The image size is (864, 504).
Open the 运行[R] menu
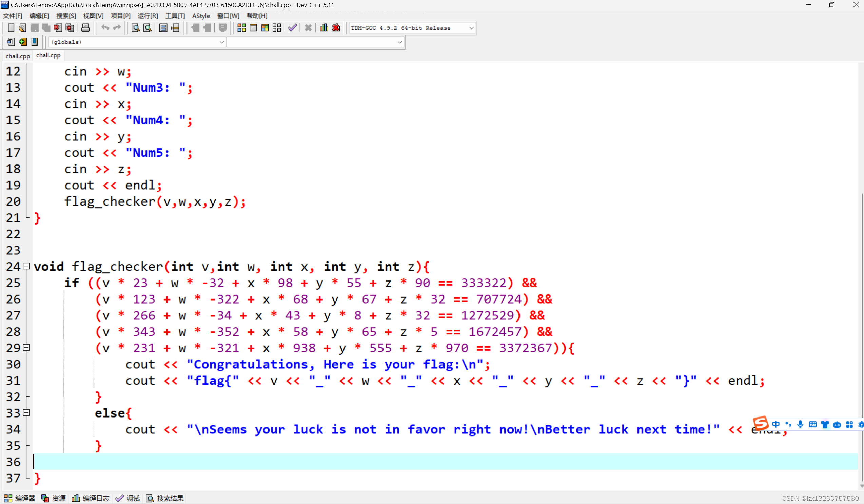point(148,16)
